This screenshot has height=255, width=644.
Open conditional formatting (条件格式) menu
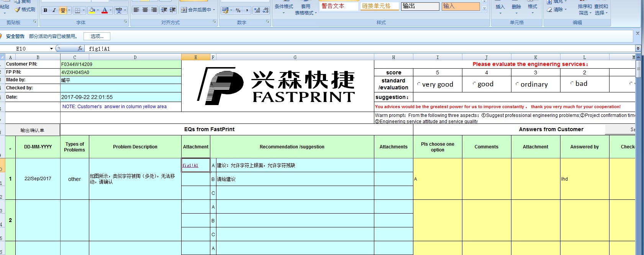pyautogui.click(x=284, y=8)
